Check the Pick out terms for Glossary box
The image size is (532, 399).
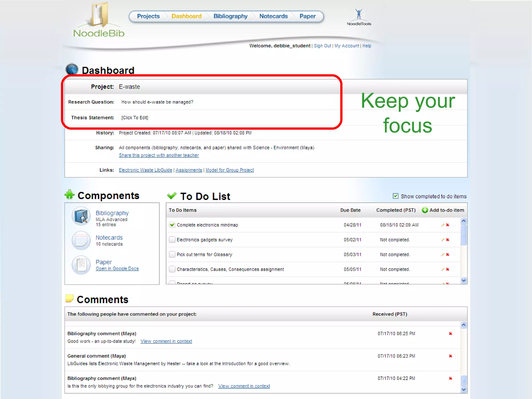[x=172, y=255]
